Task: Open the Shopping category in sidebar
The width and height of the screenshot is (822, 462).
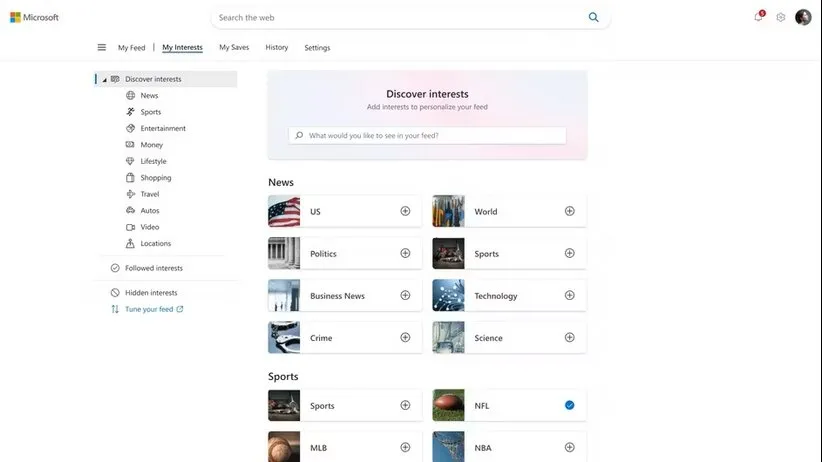Action: (x=155, y=178)
